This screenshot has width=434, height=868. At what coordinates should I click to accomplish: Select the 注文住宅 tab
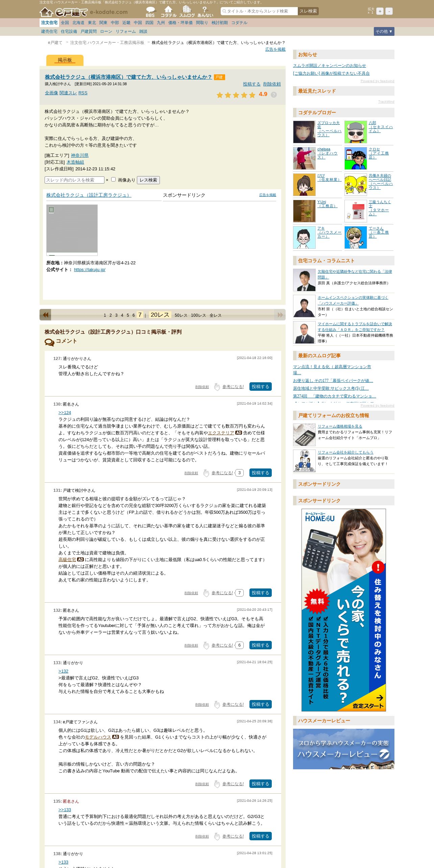coord(49,23)
